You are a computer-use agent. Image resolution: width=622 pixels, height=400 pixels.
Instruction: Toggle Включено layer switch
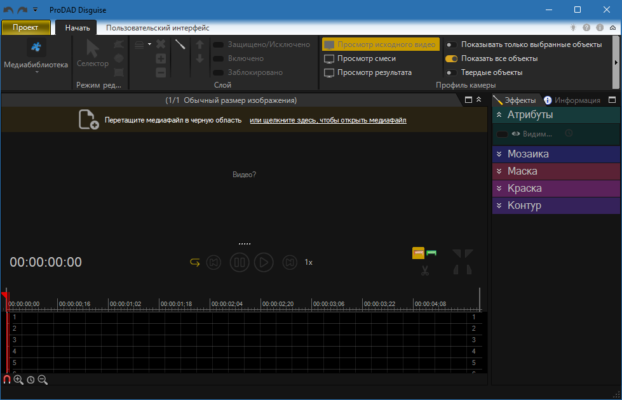pyautogui.click(x=218, y=59)
